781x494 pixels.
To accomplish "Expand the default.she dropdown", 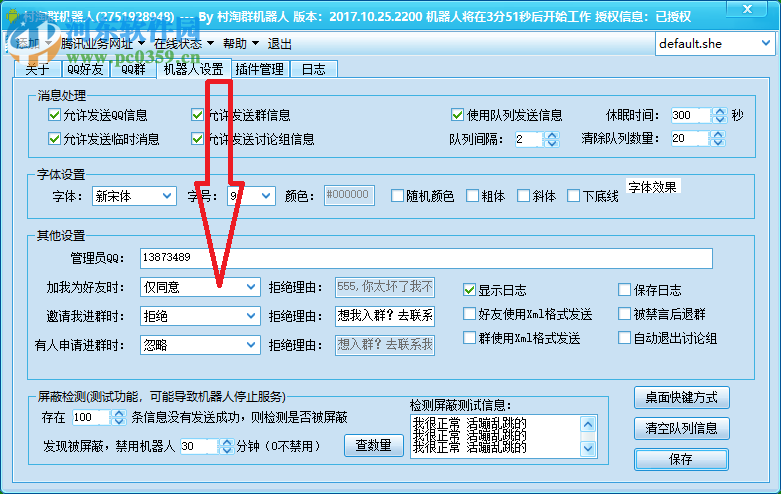I will [715, 44].
